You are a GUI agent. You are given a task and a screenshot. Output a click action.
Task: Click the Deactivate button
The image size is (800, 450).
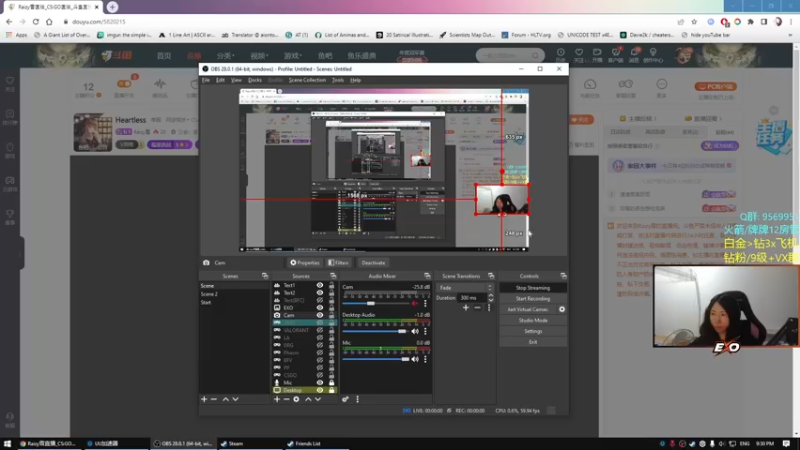(373, 263)
